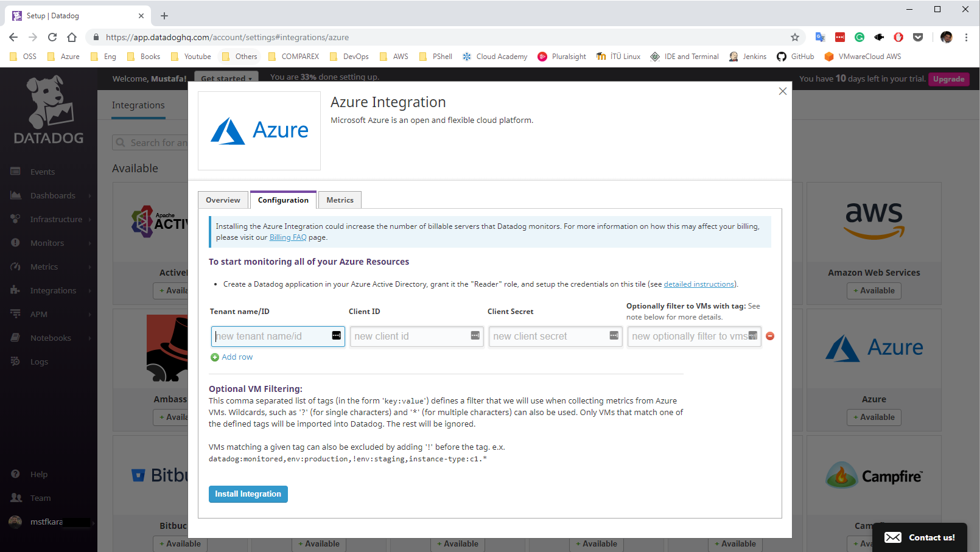The image size is (980, 552).
Task: Select the Integrations page tab
Action: (x=138, y=105)
